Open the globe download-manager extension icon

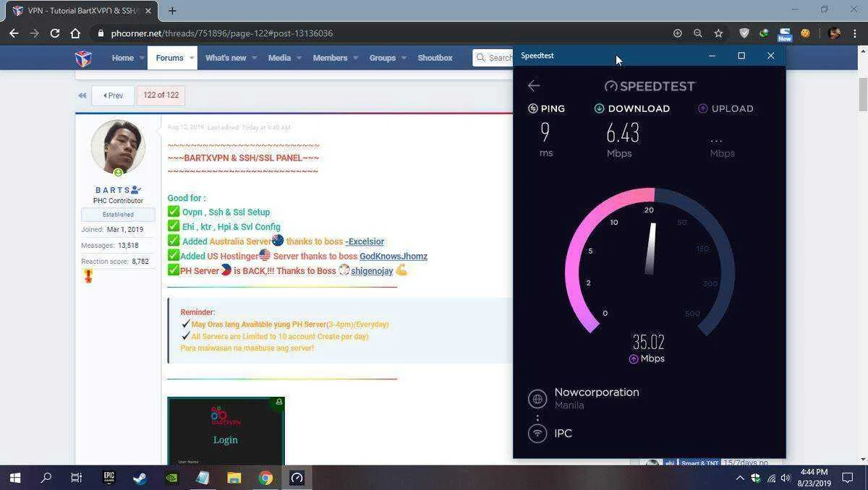(764, 33)
